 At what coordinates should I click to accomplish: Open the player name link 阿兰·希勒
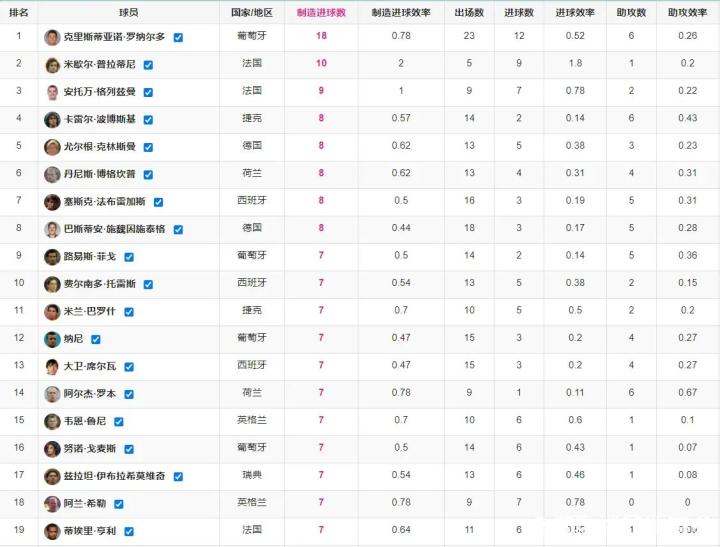pos(87,503)
